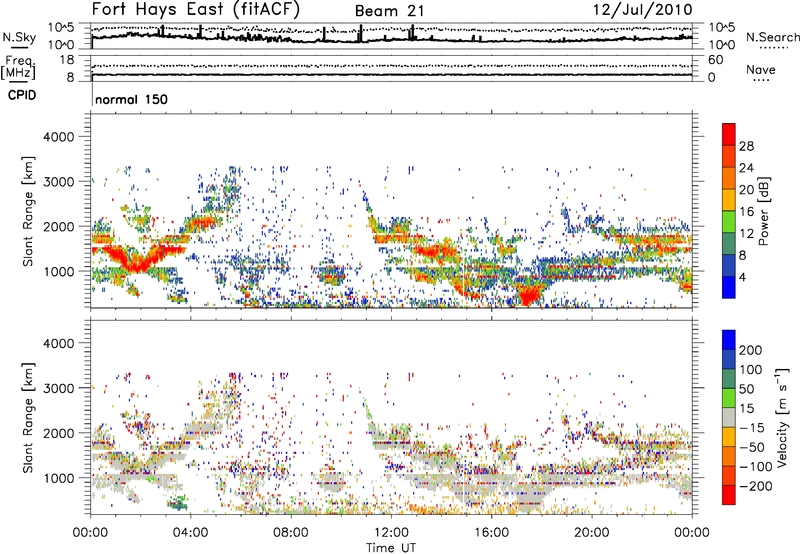Click the '3000' label on velocity panel axis
The height and width of the screenshot is (554, 800).
(x=58, y=388)
